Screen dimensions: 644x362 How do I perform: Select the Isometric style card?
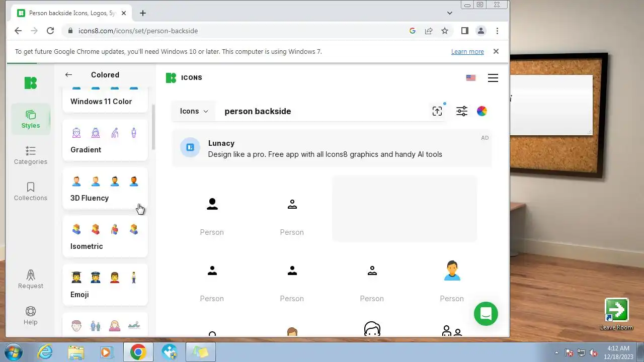(105, 236)
